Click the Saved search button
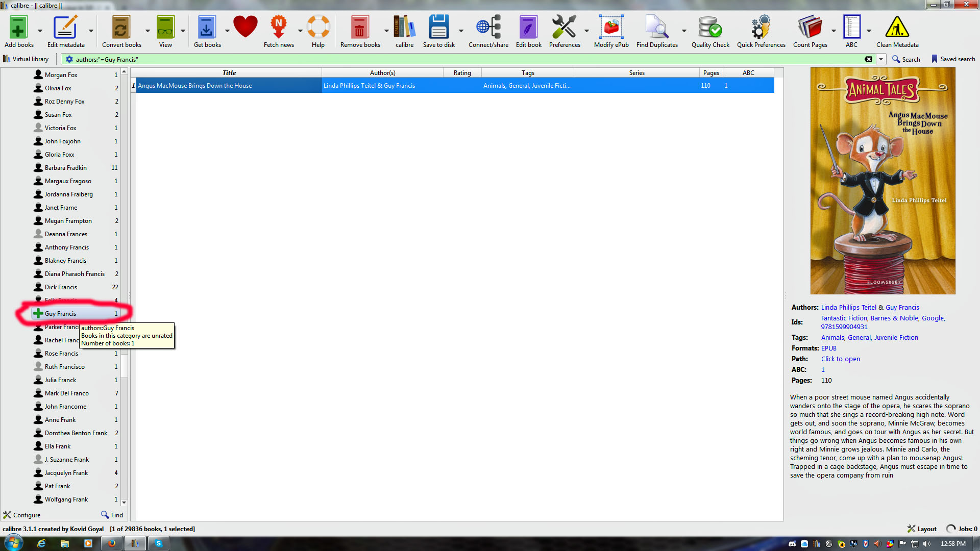This screenshot has width=980, height=551. coord(953,59)
